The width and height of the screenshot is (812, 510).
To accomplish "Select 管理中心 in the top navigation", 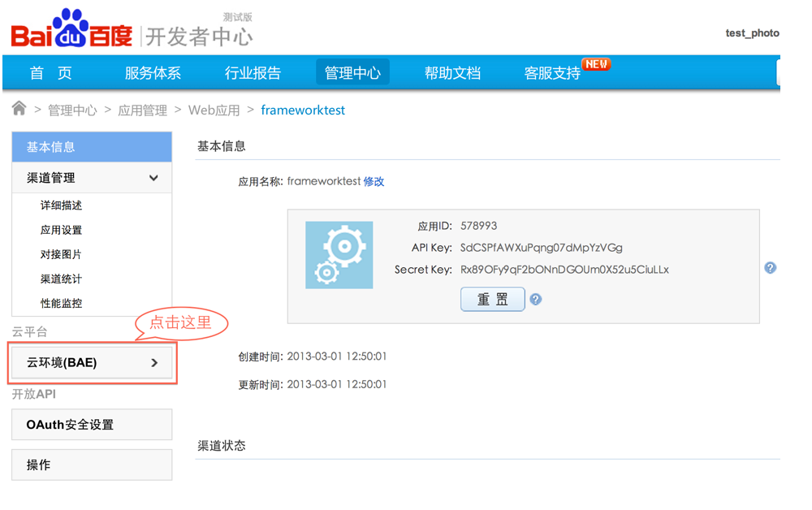I will coord(352,73).
